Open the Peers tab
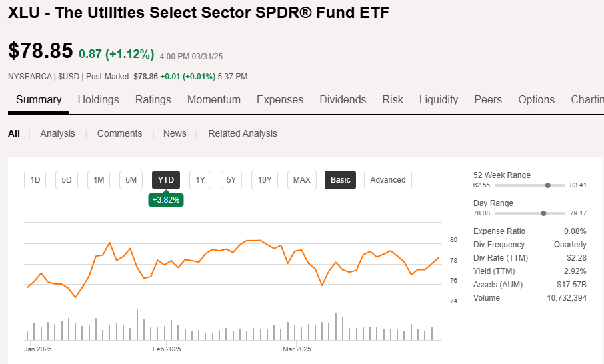Viewport: 604px width, 364px height. [x=488, y=100]
